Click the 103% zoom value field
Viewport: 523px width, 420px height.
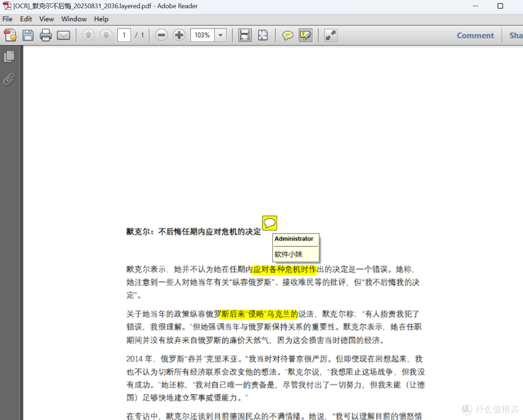pyautogui.click(x=202, y=35)
